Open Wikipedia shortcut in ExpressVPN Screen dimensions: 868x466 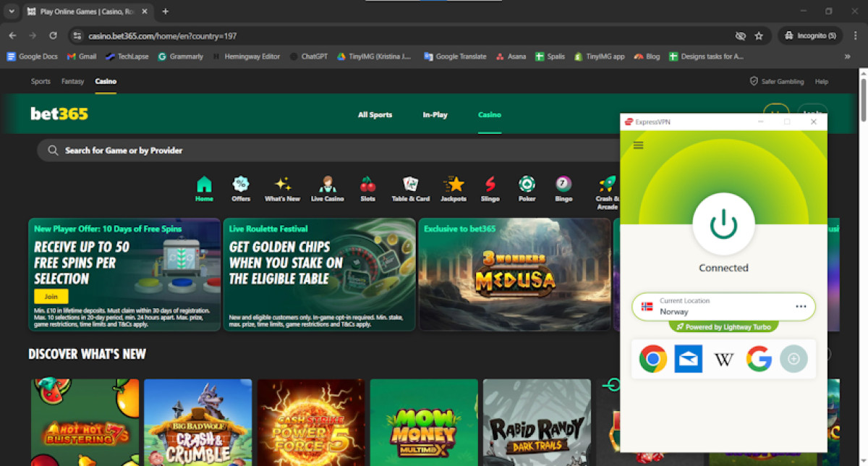[723, 359]
